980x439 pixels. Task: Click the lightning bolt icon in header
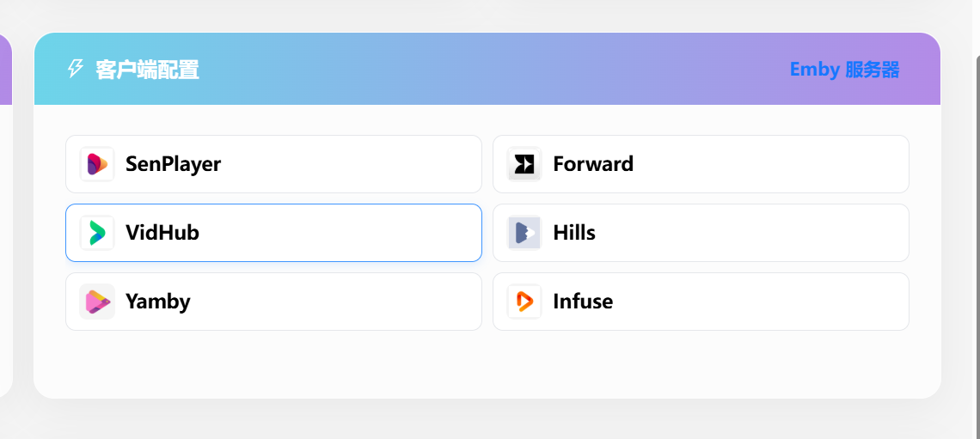coord(76,70)
